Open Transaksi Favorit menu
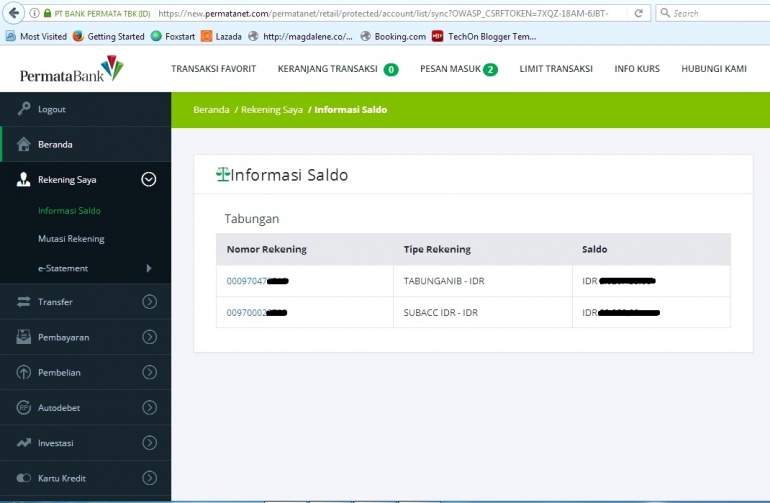 214,69
